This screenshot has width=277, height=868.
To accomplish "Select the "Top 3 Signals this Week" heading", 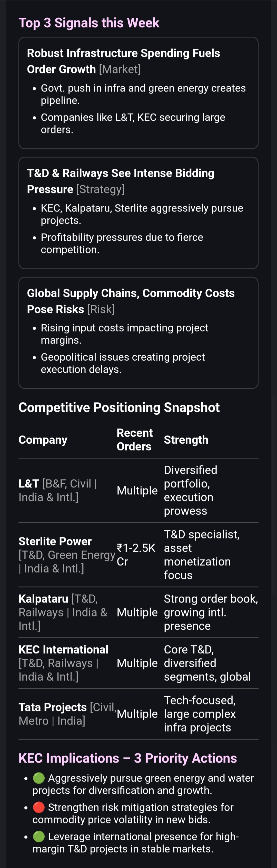I will (89, 23).
